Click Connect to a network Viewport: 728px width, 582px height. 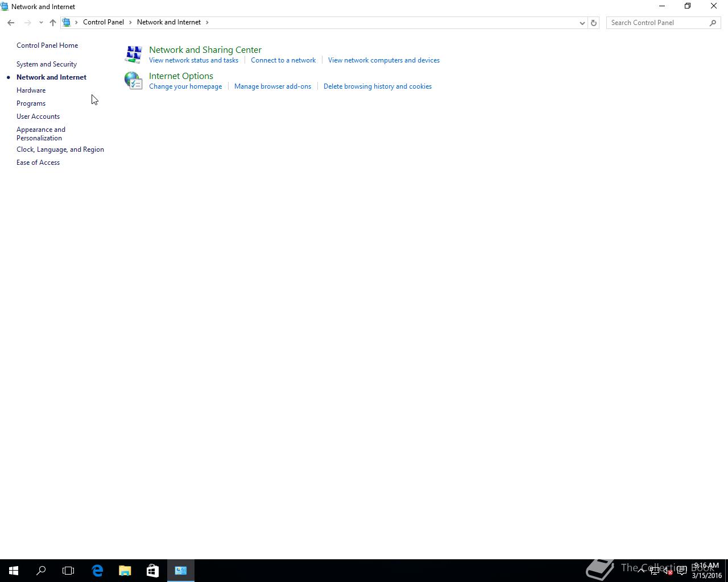tap(283, 60)
